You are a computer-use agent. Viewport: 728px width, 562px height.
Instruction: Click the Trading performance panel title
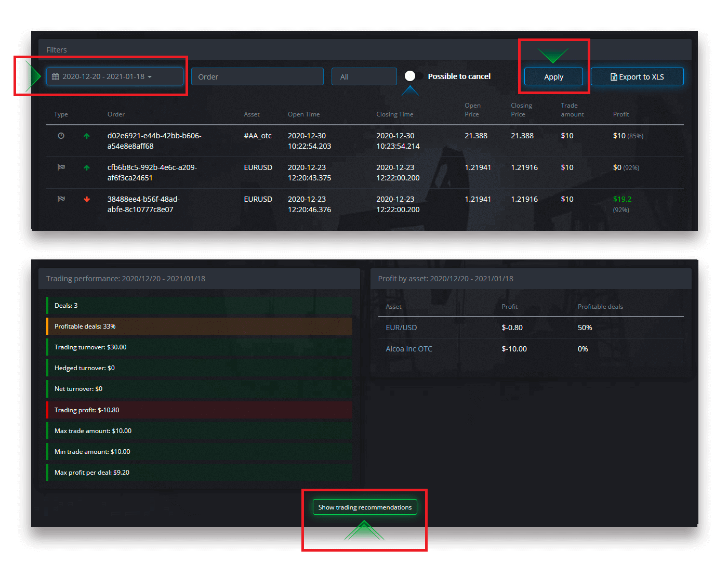tap(126, 279)
